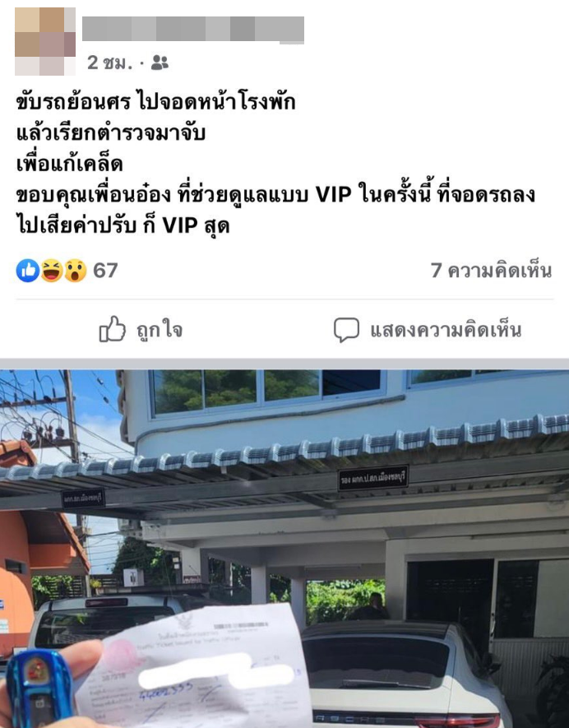Click the black "รอง ผกก.ป.สภ.เมืองชลบุรี" sign in photo

pyautogui.click(x=373, y=478)
